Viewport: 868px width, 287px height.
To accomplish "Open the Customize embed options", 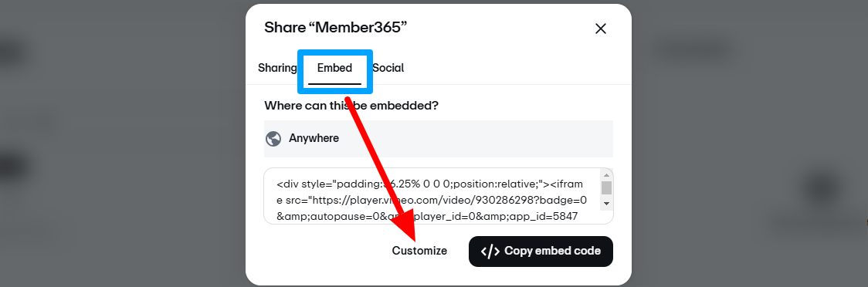I will 419,251.
